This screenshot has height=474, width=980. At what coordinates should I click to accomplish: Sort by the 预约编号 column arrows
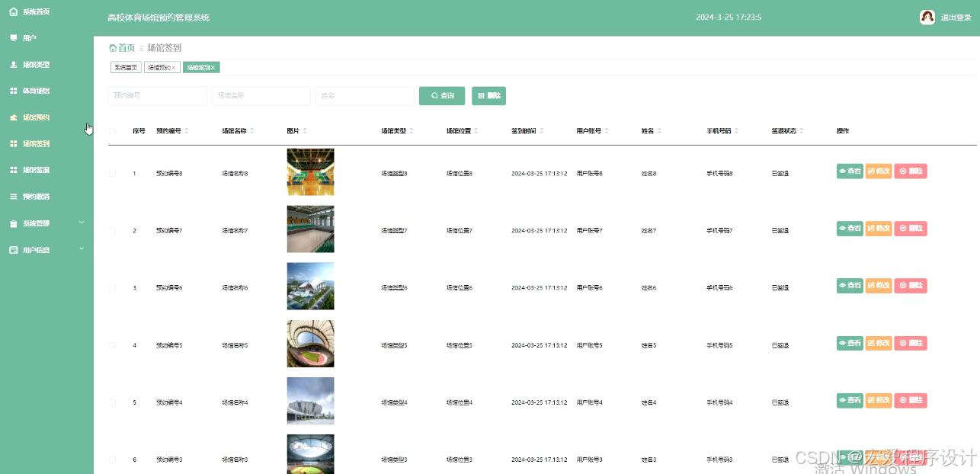(187, 131)
